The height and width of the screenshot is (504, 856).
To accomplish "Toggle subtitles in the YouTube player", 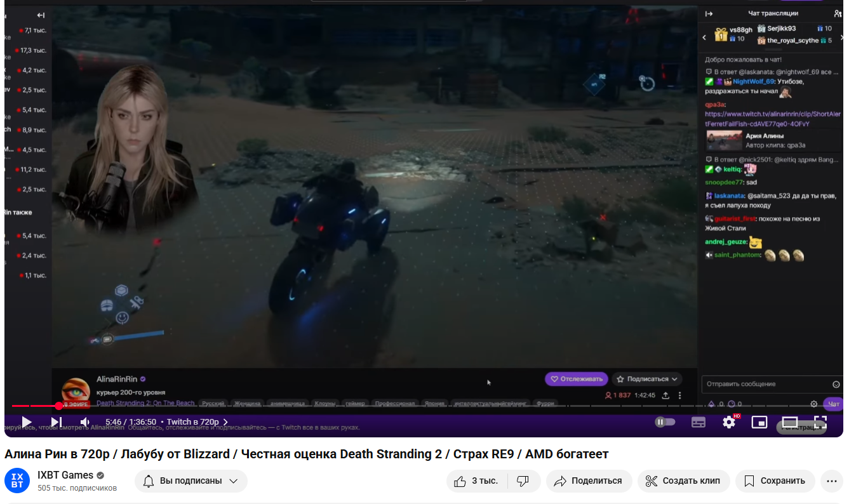I will [699, 421].
